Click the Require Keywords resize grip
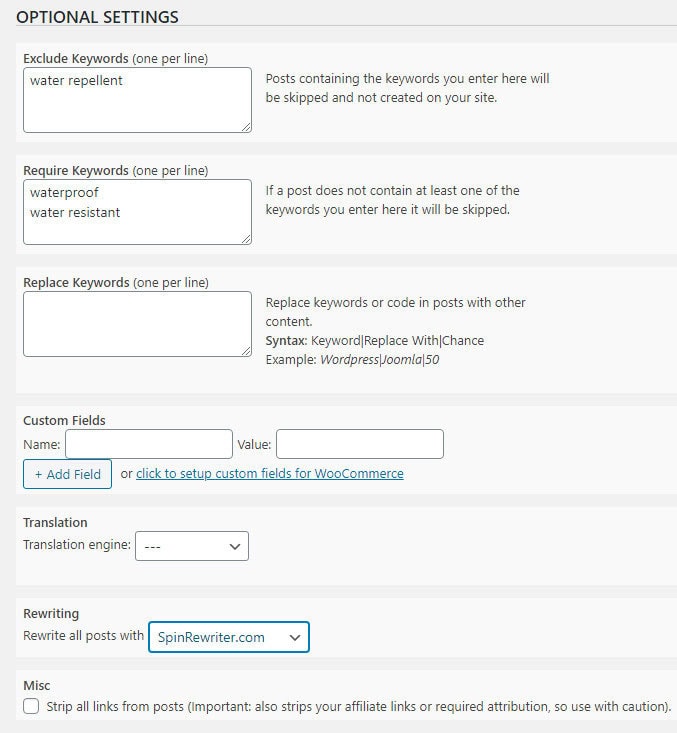Viewport: 677px width, 733px height. point(246,239)
